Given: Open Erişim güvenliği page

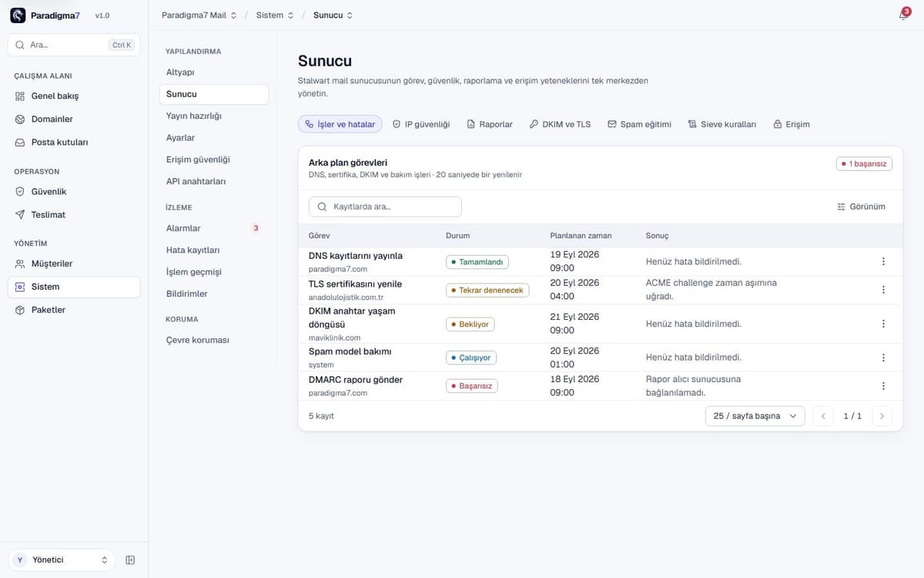Looking at the screenshot, I should 214,160.
